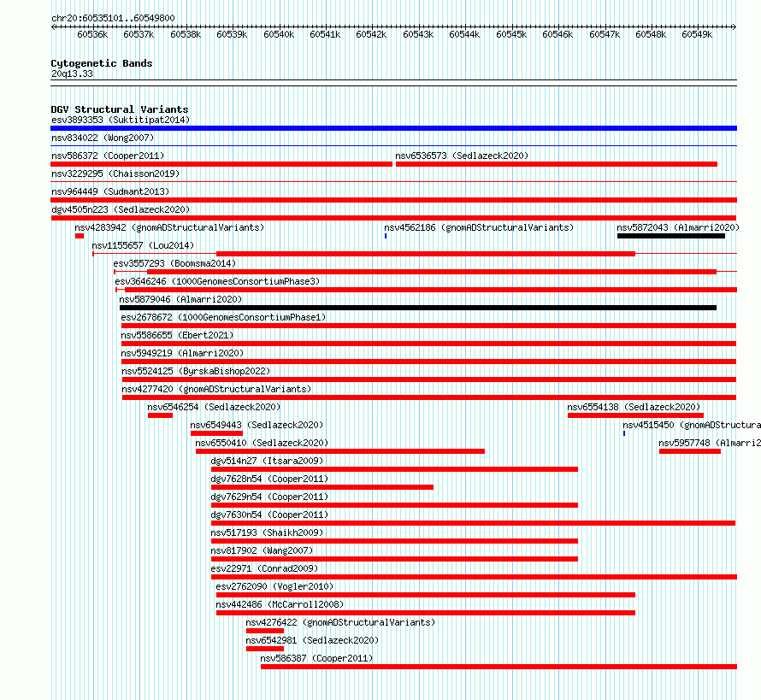The image size is (761, 700).
Task: Select nsv4515450 gnomAD variant label
Action: 692,425
